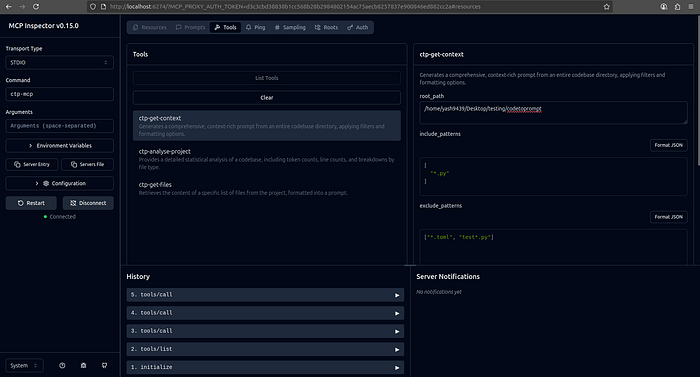Click the Connected status text

62,217
